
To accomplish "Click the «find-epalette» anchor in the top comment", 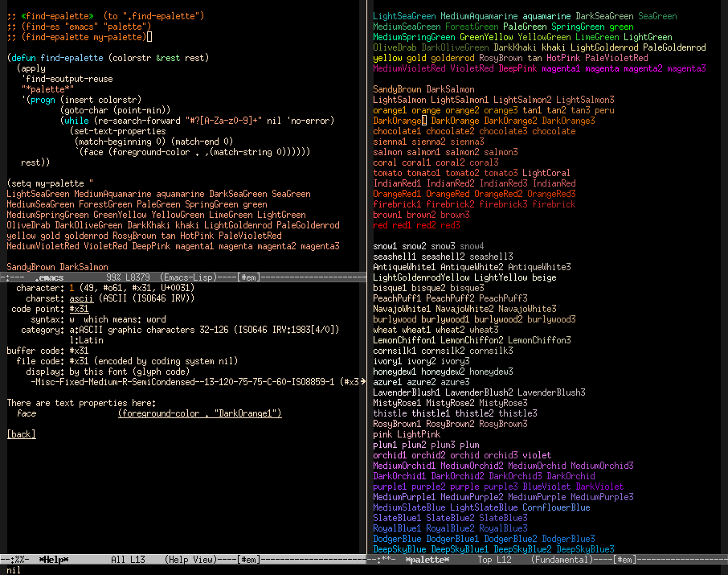I will [x=57, y=16].
